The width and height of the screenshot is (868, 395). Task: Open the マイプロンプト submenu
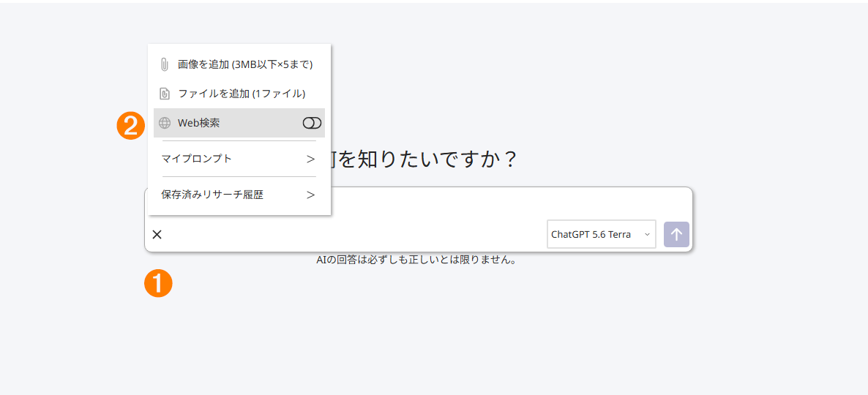pyautogui.click(x=239, y=159)
